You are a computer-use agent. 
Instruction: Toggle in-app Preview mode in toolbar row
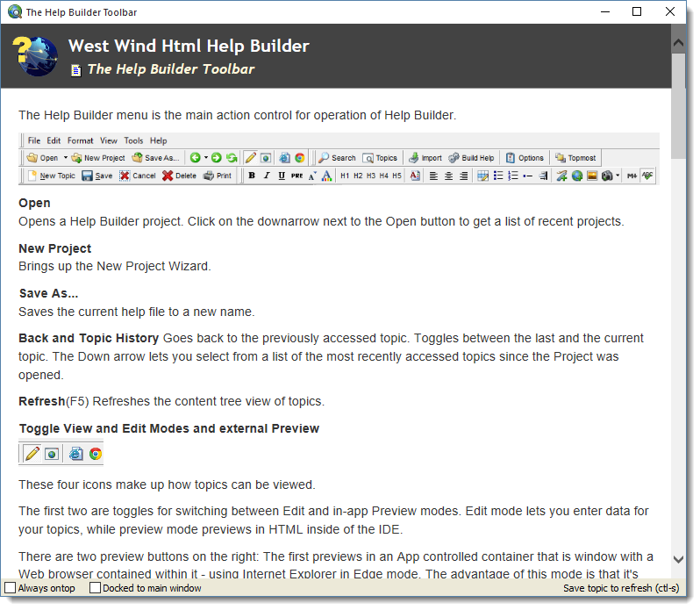coord(266,158)
